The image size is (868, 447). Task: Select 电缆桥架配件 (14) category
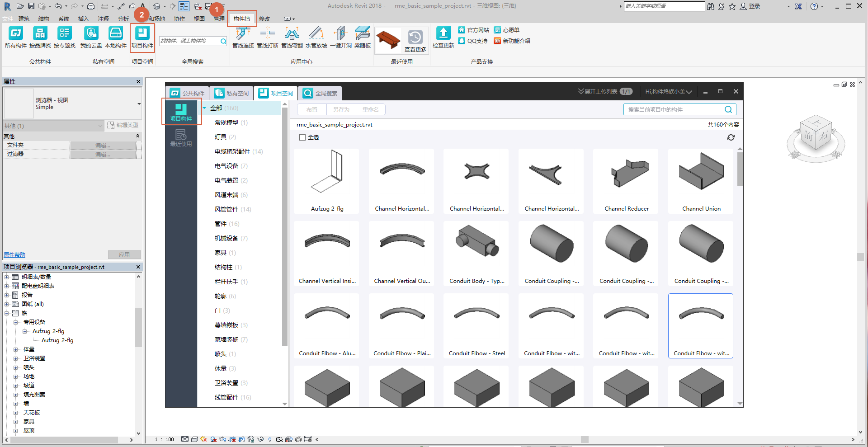(239, 151)
